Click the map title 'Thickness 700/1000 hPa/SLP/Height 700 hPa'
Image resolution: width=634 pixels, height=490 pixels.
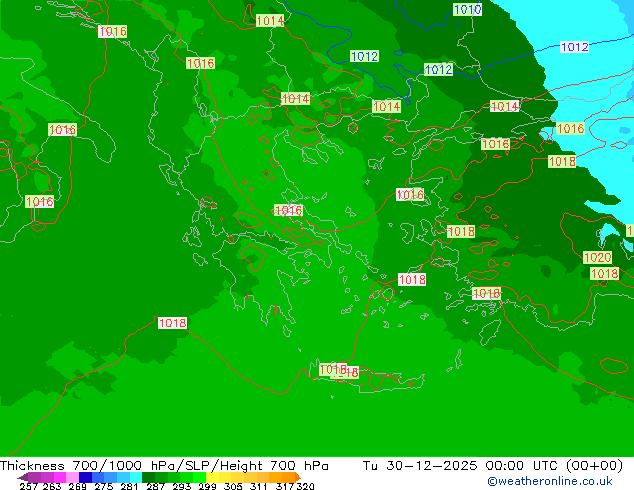(x=164, y=465)
